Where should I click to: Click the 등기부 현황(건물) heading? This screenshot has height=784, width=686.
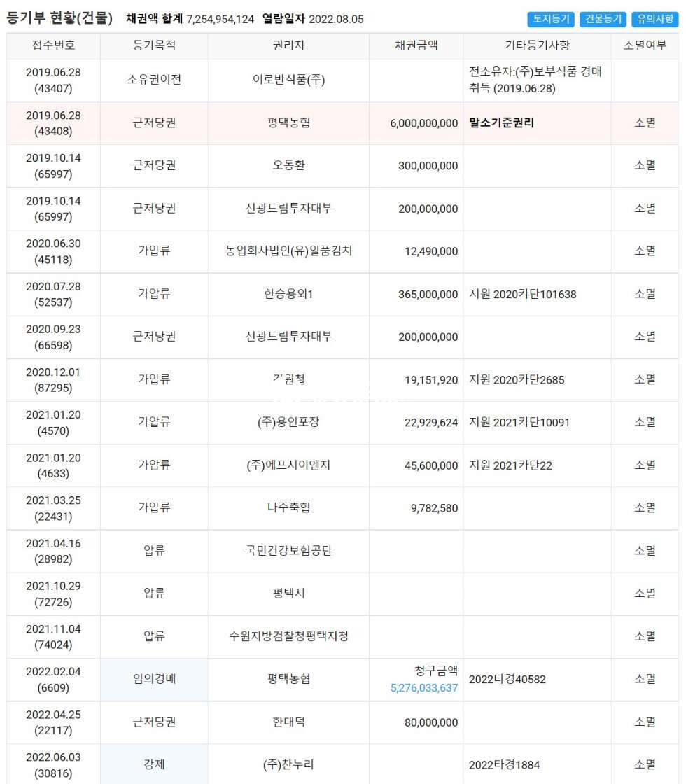tap(59, 18)
